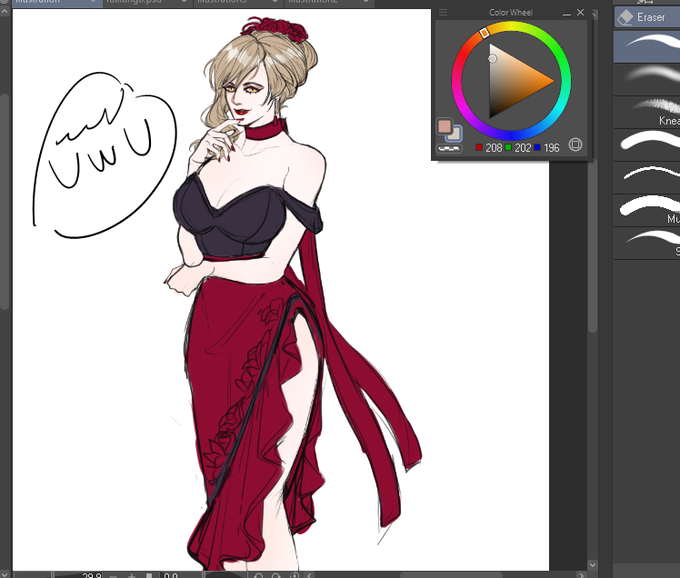The width and height of the screenshot is (680, 578).
Task: Click the horizontal scrollbar left arrow
Action: click(x=309, y=575)
